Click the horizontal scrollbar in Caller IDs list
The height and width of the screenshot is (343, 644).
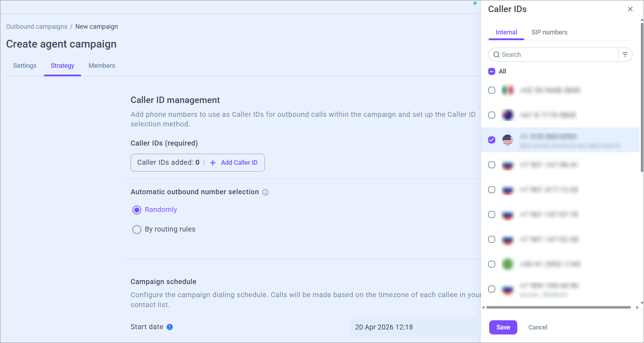click(558, 307)
